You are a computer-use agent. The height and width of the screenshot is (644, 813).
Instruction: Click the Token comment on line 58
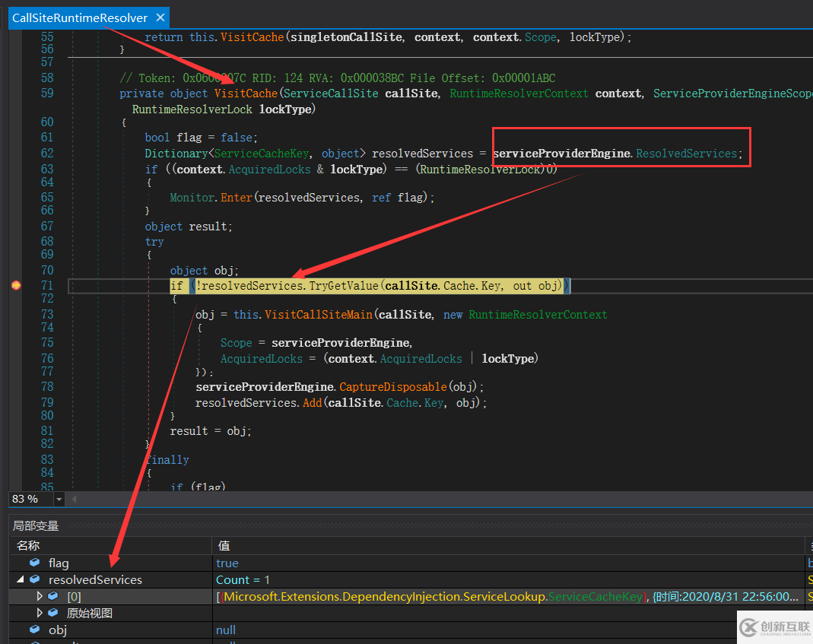pyautogui.click(x=338, y=78)
